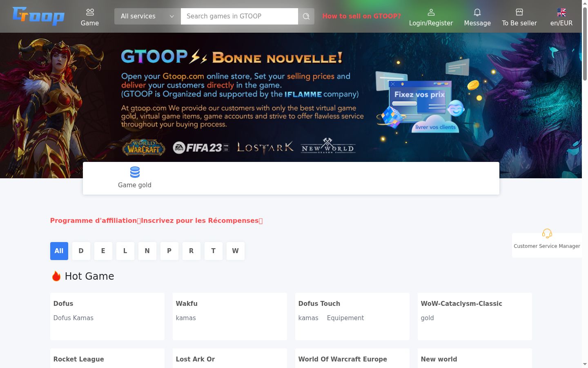
Task: Open How to sell on GTOOP link
Action: (x=362, y=16)
